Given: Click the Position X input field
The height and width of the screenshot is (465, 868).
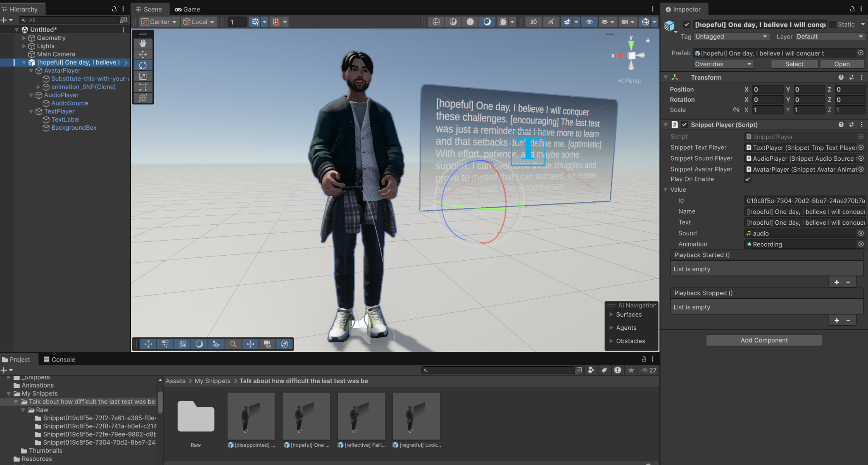Looking at the screenshot, I should coord(768,89).
